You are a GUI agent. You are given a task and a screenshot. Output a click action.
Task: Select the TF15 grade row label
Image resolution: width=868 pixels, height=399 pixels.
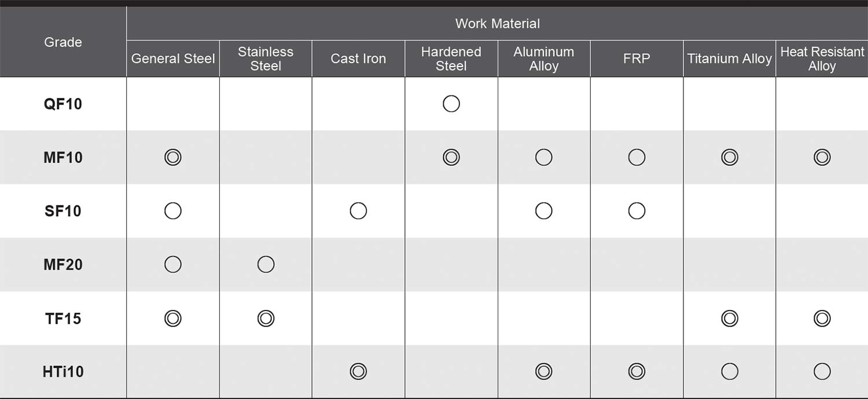(x=63, y=319)
